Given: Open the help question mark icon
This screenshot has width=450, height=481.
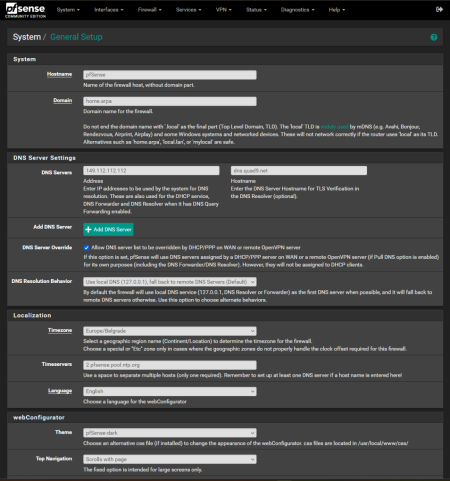Looking at the screenshot, I should click(x=434, y=37).
